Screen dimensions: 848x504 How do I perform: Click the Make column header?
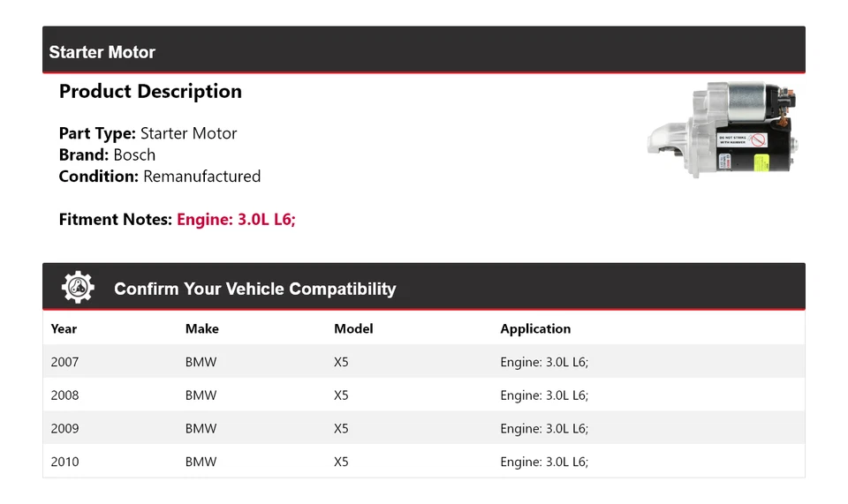[x=201, y=329]
